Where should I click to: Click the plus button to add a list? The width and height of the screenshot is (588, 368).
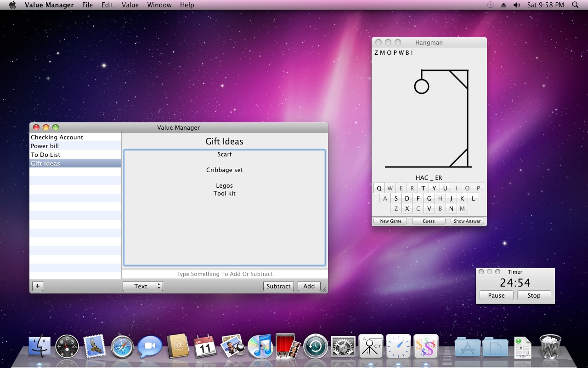[38, 286]
